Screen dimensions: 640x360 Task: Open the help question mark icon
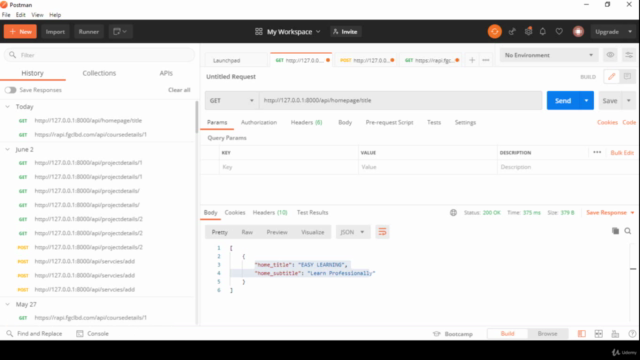coord(632,334)
